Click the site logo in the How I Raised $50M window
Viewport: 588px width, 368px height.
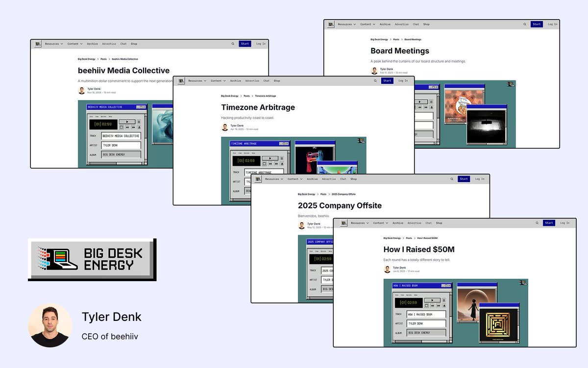(x=343, y=223)
